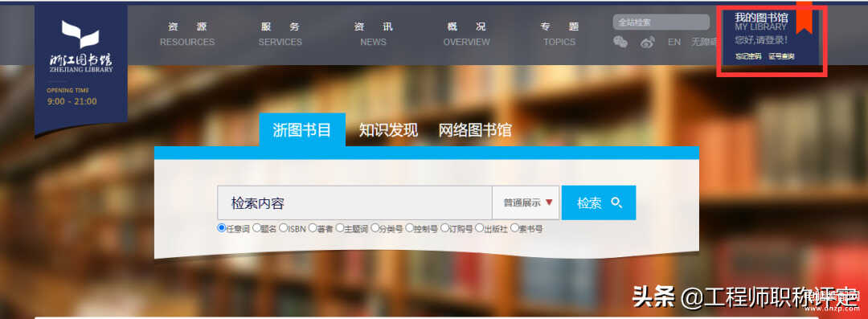Switch site language with EN link
The height and width of the screenshot is (319, 868).
[674, 42]
